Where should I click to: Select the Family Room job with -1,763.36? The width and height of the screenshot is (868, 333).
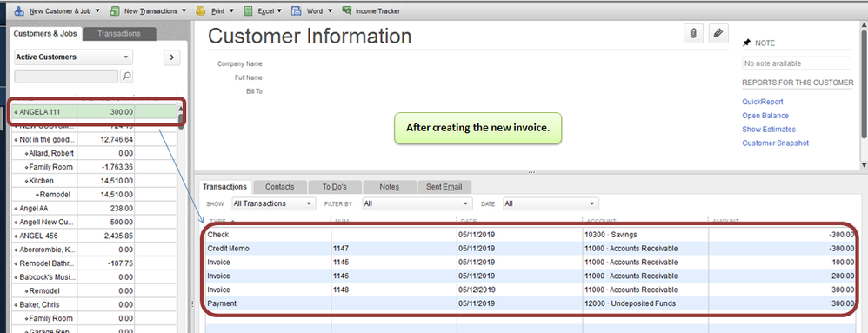click(94, 167)
